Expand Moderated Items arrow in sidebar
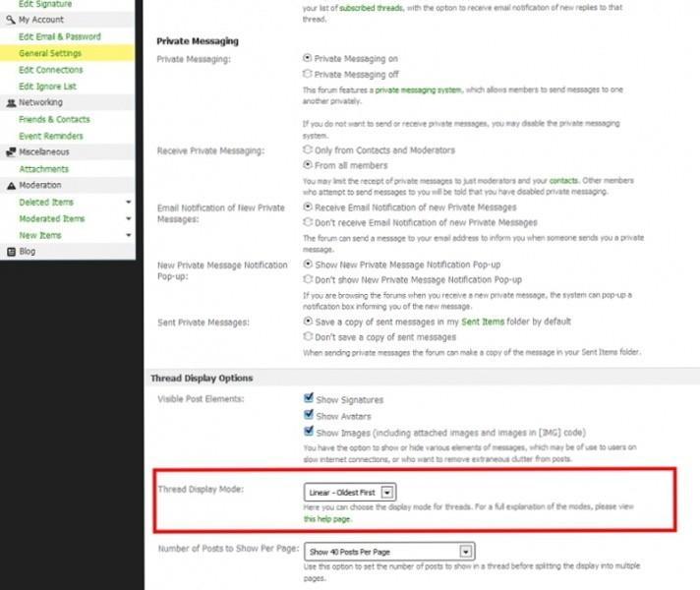Screen dimensions: 700x590 pyautogui.click(x=129, y=219)
